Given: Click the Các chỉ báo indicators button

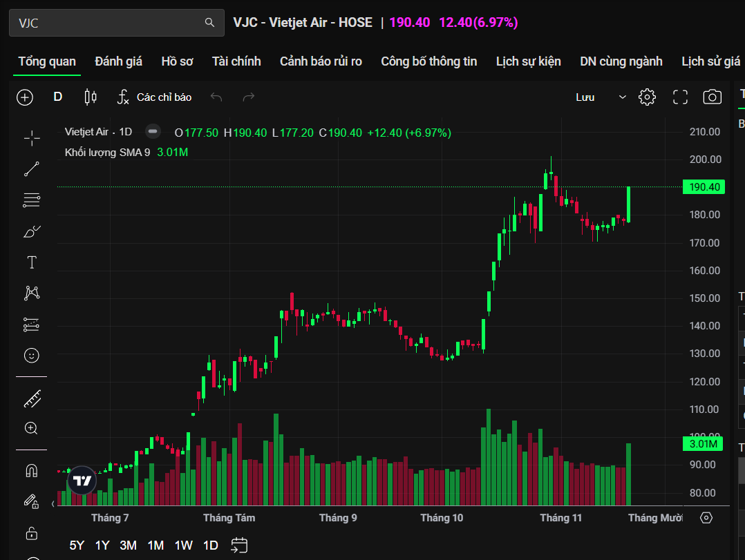Looking at the screenshot, I should [154, 97].
